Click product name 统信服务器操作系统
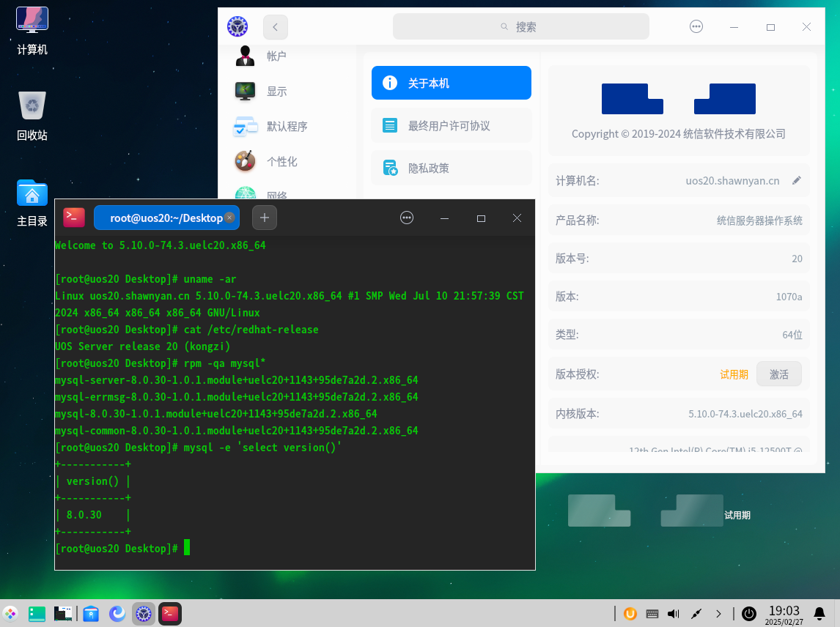The width and height of the screenshot is (840, 627). coord(759,220)
